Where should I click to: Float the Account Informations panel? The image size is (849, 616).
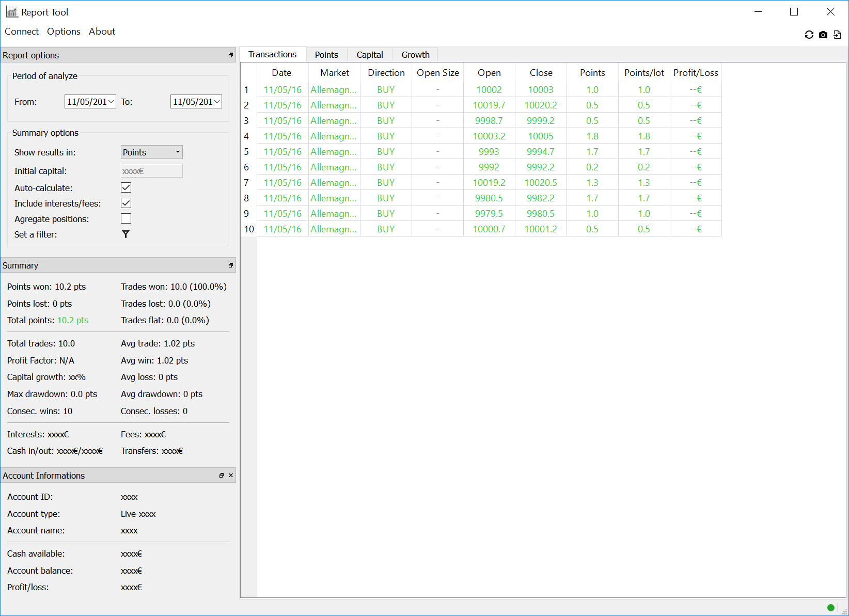222,476
